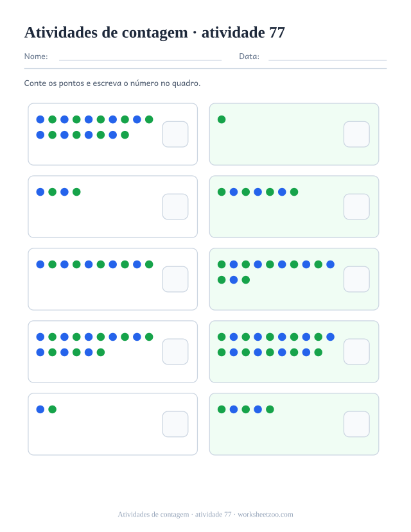Click answer box for nineteen-dot card
The image size is (411, 532).
tap(356, 352)
